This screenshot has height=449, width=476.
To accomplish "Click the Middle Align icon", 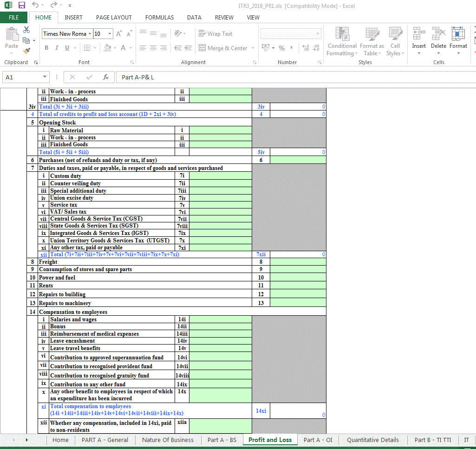I will 153,33.
